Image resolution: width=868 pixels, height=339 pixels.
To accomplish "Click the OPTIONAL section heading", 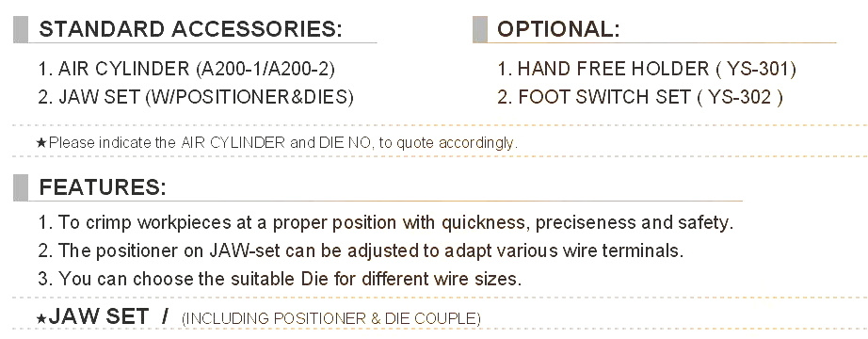I will pos(558,29).
